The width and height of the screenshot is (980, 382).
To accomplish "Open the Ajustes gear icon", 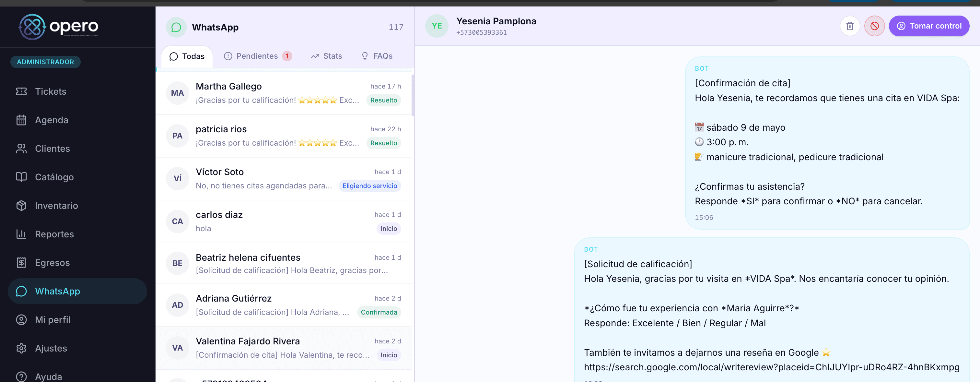I will coord(21,349).
